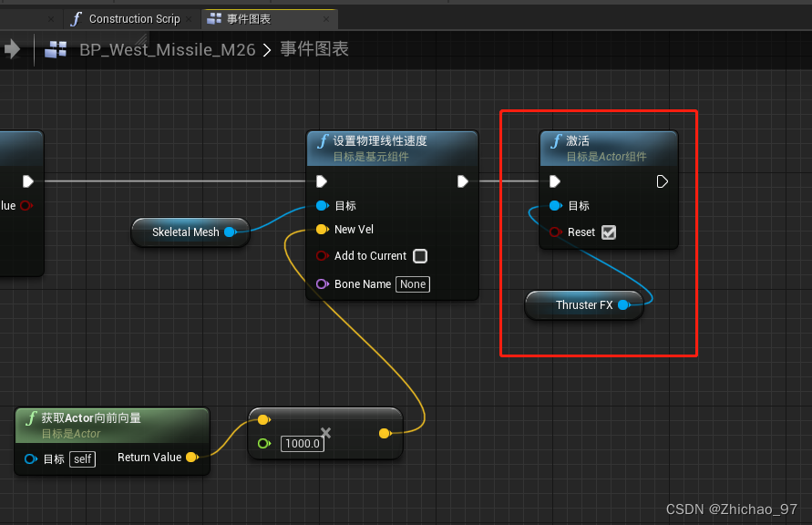The width and height of the screenshot is (812, 525).
Task: Open the Bone Name None dropdown
Action: click(412, 283)
